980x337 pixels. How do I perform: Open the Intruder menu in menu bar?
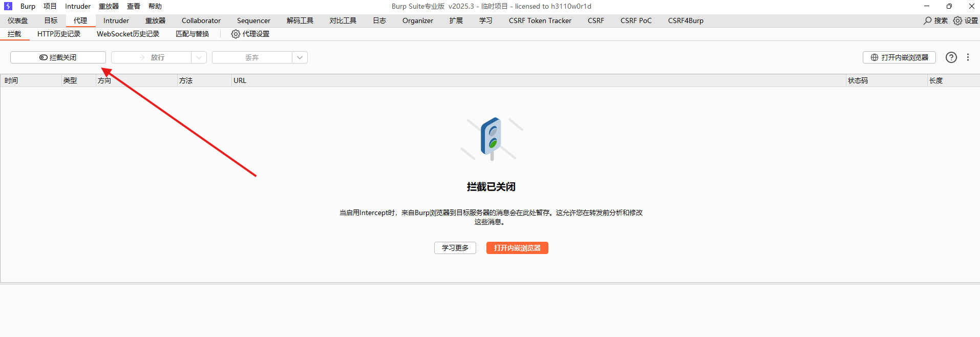78,6
